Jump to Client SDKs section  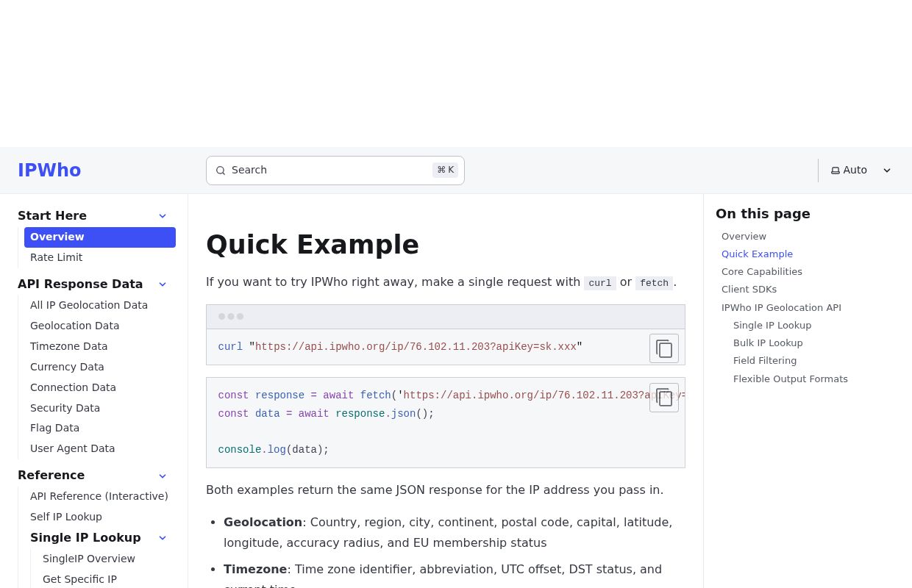(749, 290)
